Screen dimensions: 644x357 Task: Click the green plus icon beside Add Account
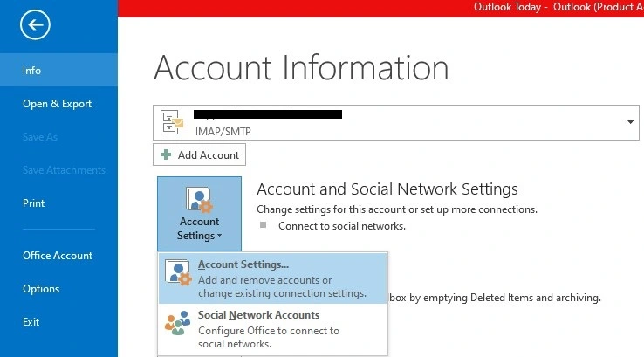166,155
